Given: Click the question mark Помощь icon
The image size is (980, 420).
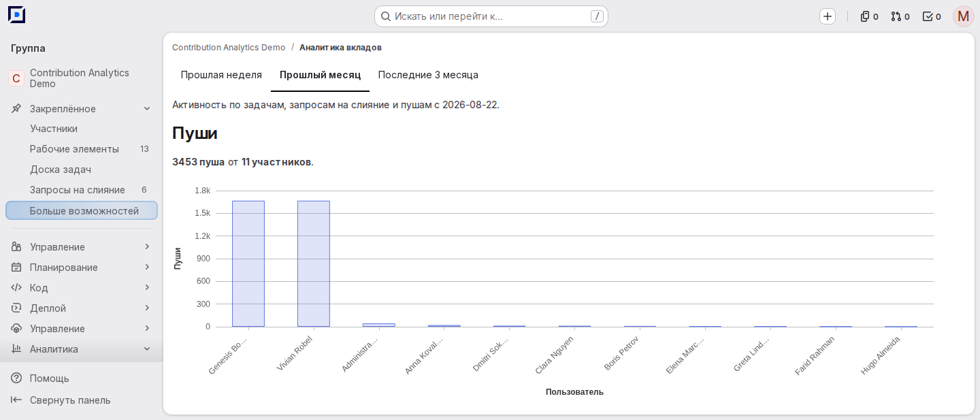Looking at the screenshot, I should tap(16, 378).
